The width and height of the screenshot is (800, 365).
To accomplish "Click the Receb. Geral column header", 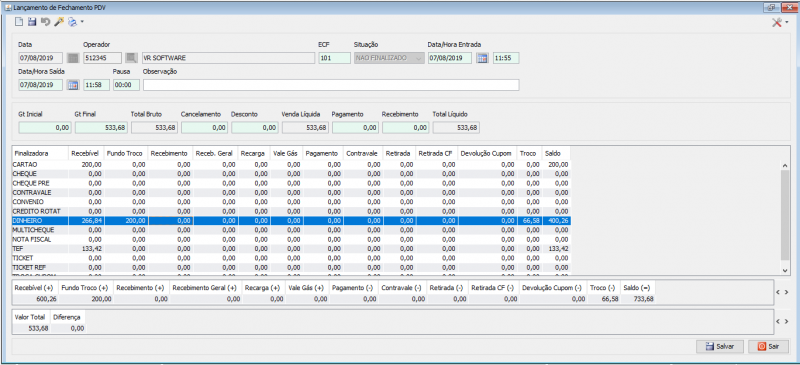I will pos(215,153).
